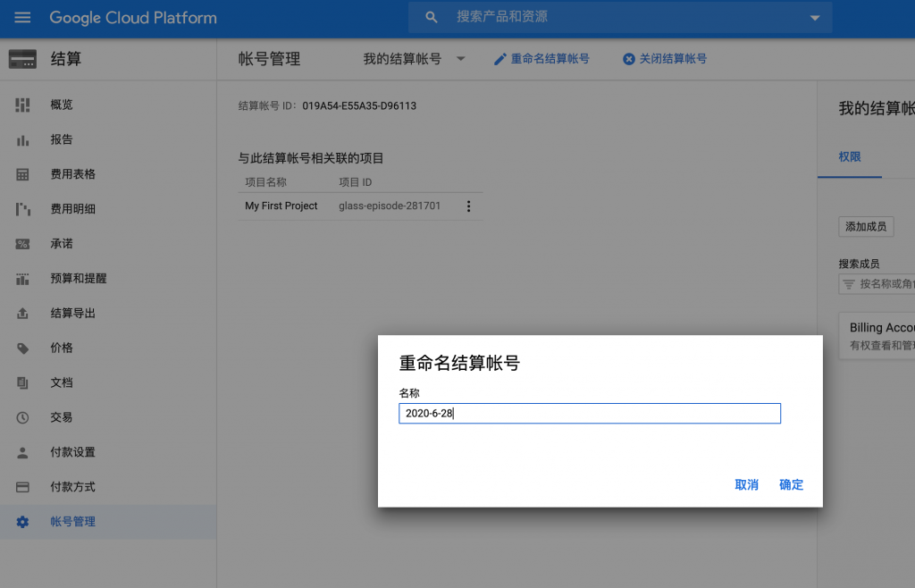Click the search box 搜索产品和资源
The image size is (915, 588).
pos(620,18)
